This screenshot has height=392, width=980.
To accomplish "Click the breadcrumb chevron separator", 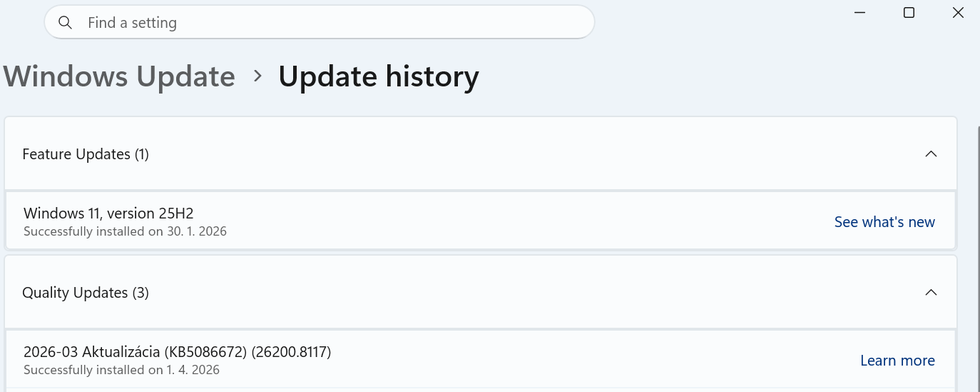I will point(257,76).
